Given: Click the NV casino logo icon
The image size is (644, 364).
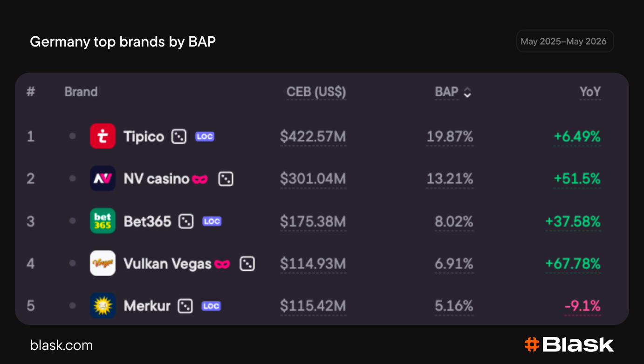Looking at the screenshot, I should (103, 179).
